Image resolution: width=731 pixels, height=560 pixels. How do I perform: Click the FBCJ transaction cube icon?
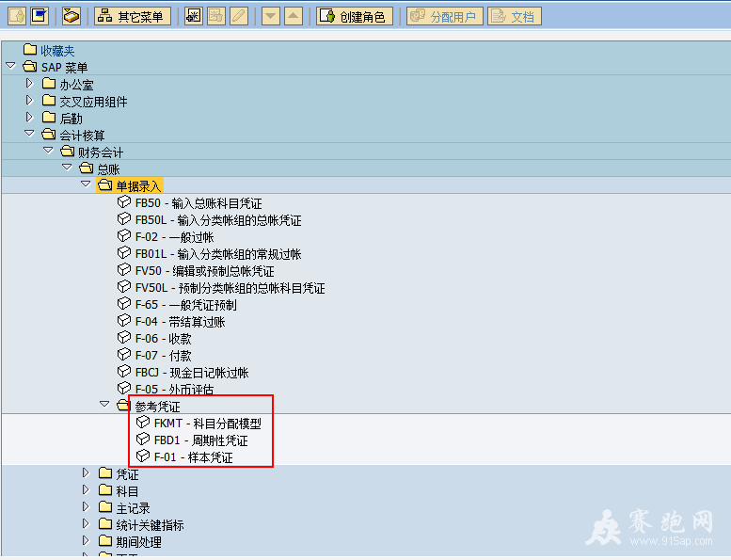(124, 371)
